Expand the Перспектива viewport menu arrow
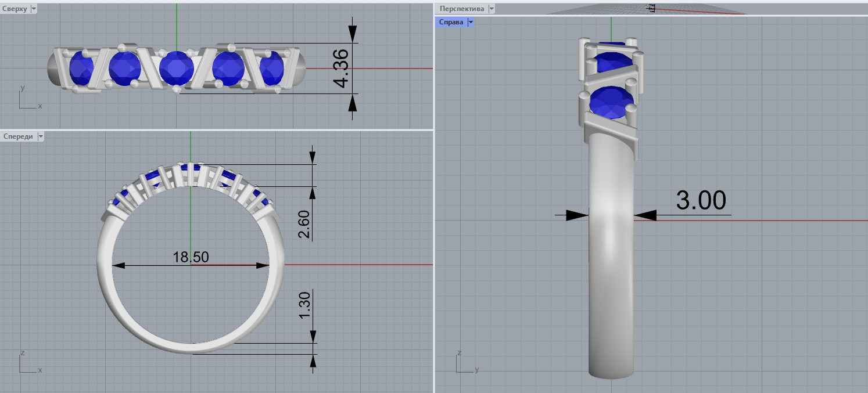This screenshot has height=393, width=868. click(x=492, y=9)
